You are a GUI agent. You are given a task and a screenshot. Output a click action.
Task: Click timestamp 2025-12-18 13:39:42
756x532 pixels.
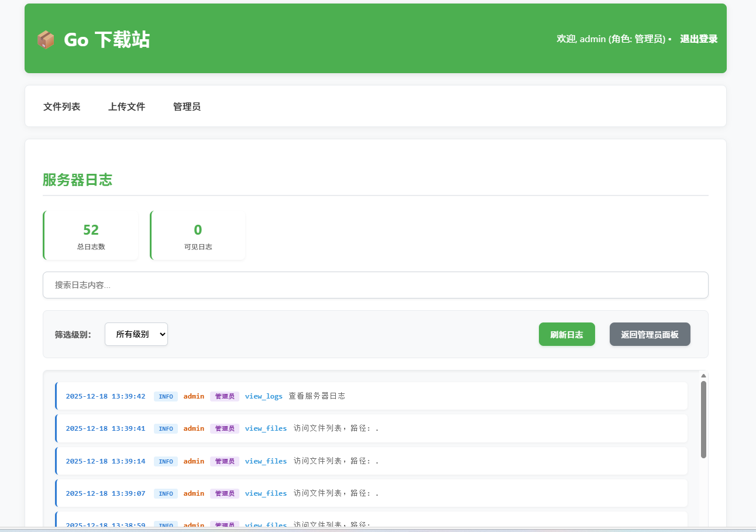[105, 396]
